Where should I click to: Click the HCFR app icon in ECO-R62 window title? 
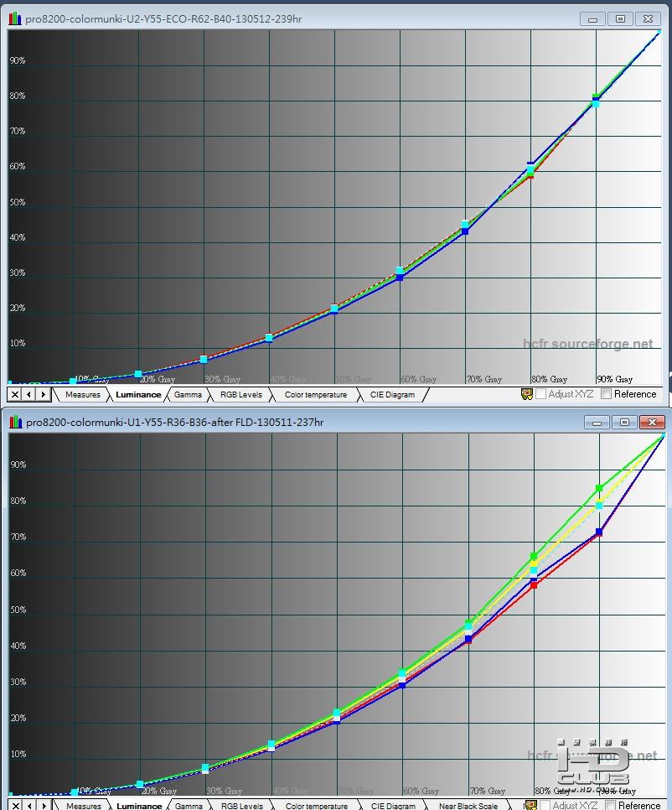15,19
